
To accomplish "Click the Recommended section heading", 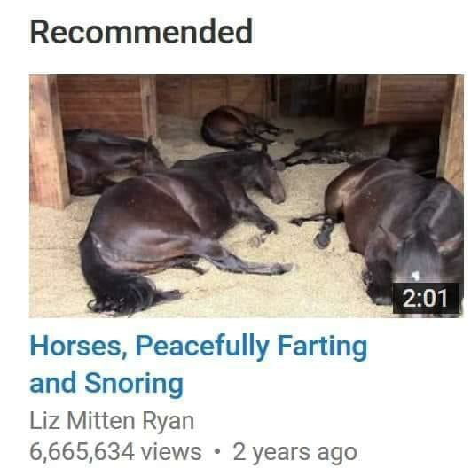I will click(141, 32).
